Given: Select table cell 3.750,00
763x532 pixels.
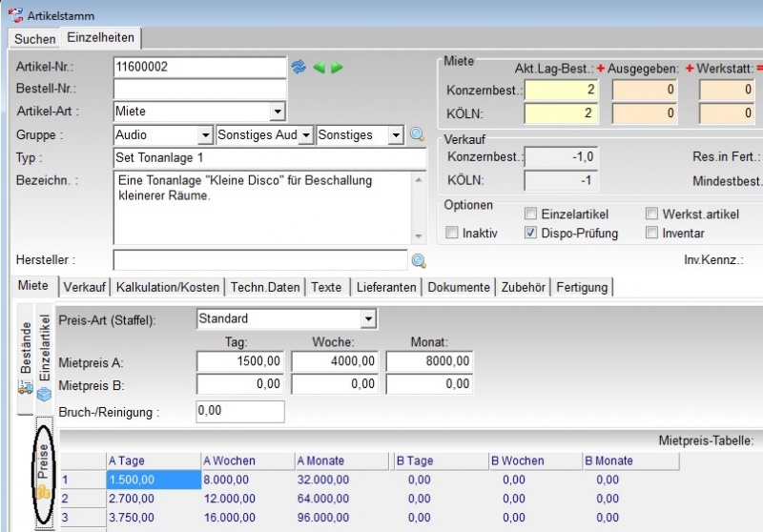Looking at the screenshot, I should (x=154, y=518).
